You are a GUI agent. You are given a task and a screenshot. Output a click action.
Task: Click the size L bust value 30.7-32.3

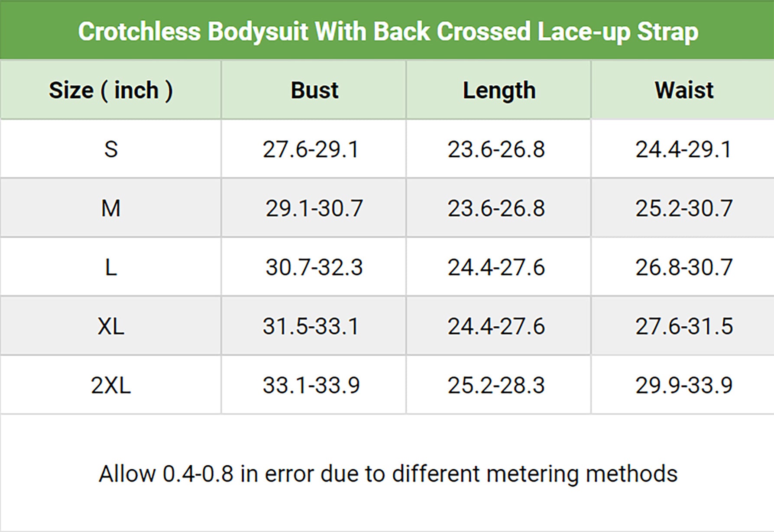coord(314,267)
